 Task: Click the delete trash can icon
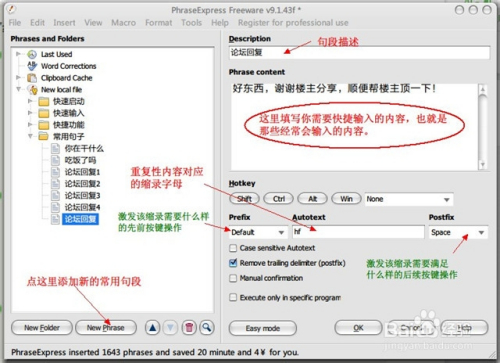click(189, 328)
